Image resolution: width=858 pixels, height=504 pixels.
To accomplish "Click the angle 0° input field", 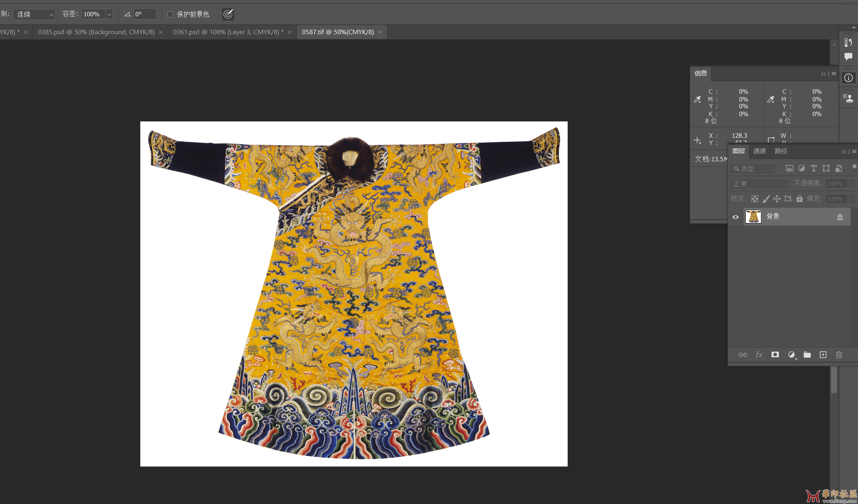I will coord(145,14).
